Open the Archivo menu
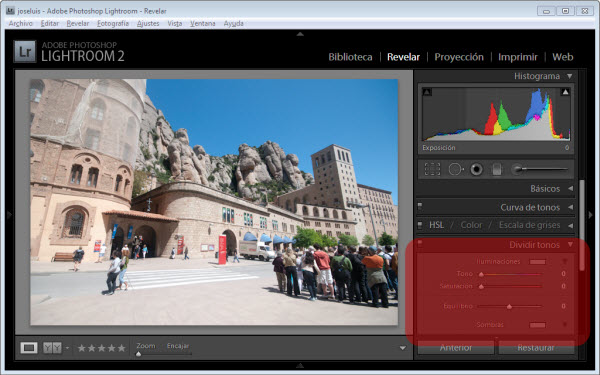The image size is (600, 375). point(21,23)
